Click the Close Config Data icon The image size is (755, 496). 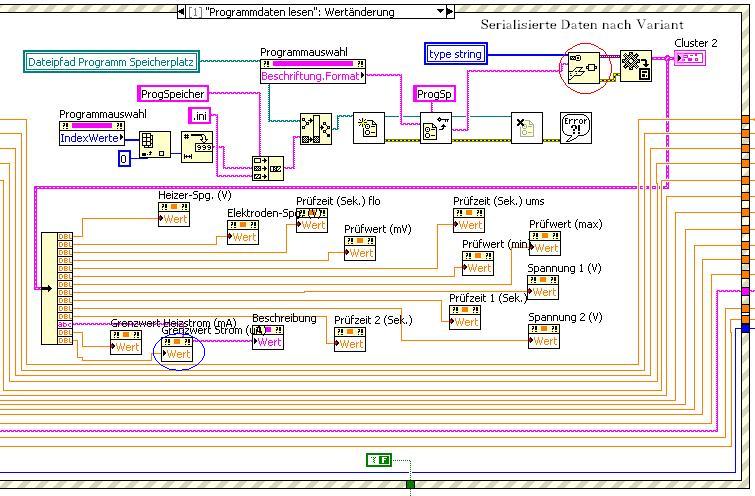pos(527,128)
